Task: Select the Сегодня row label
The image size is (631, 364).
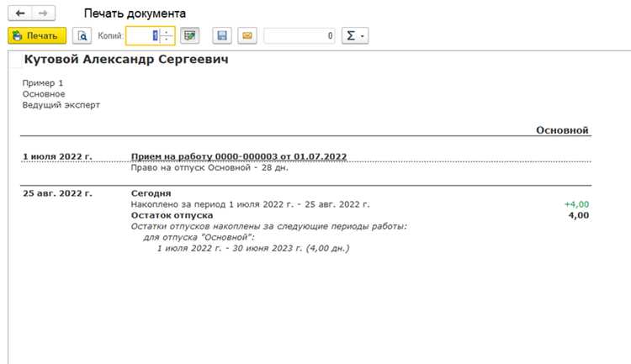Action: (151, 193)
